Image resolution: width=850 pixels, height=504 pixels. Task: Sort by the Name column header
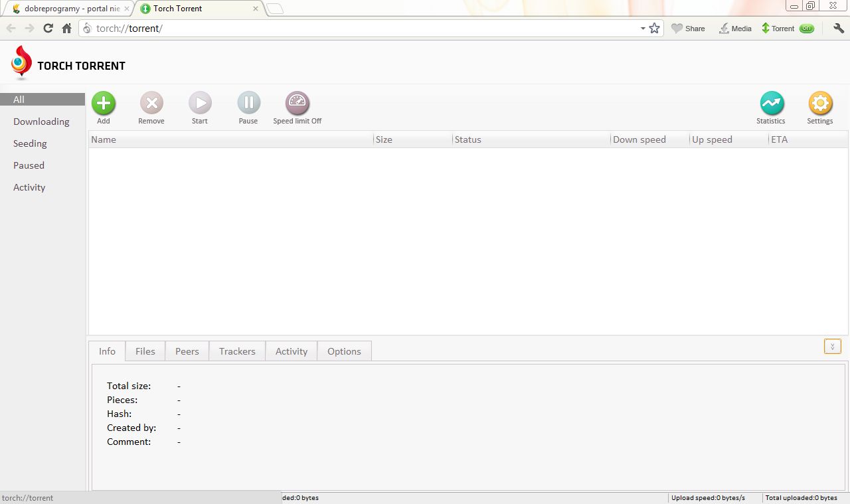click(230, 139)
